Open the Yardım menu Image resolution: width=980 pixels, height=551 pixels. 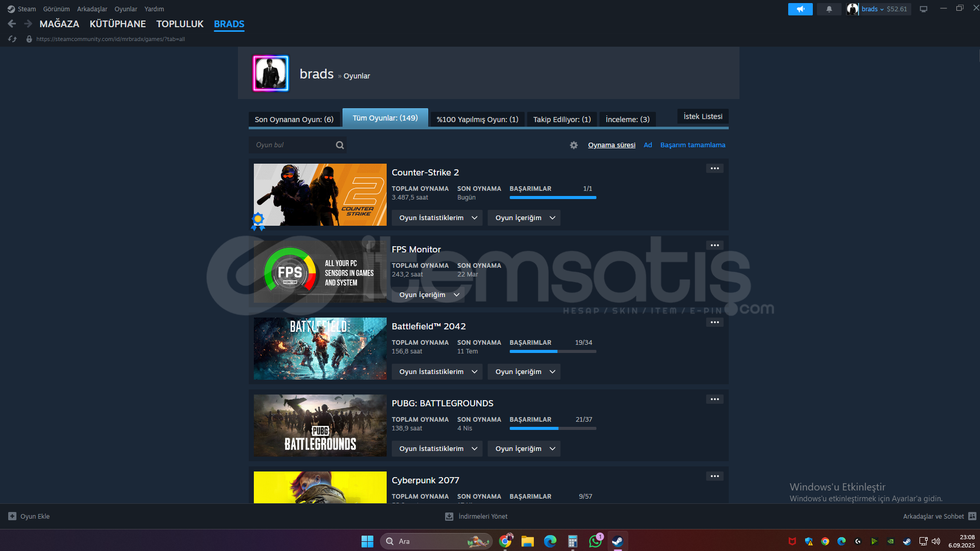[154, 9]
